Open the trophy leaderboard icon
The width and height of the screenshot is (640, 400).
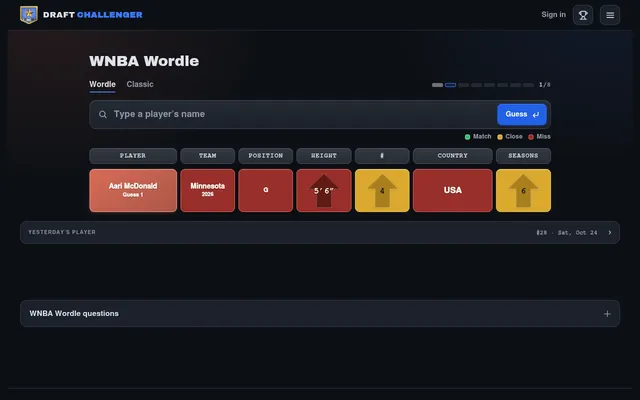[x=583, y=15]
